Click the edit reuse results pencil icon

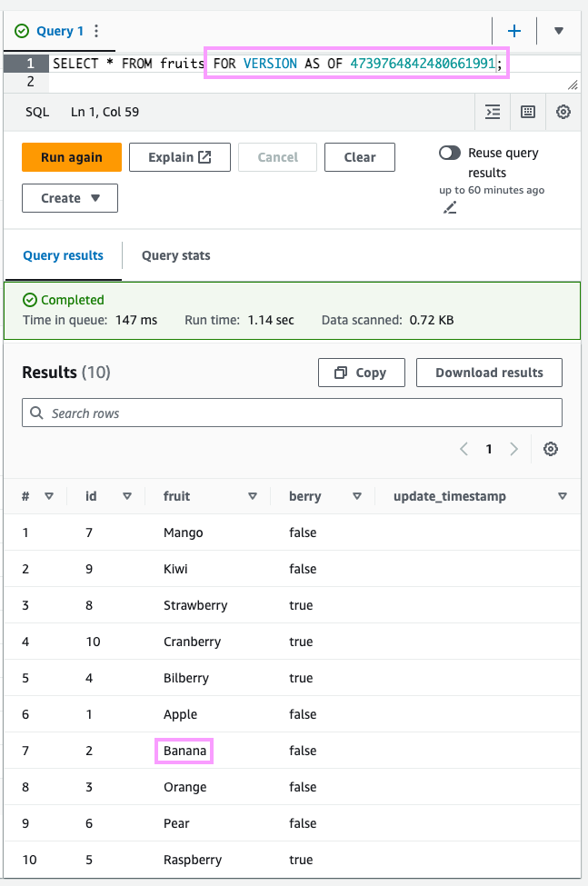(x=449, y=208)
